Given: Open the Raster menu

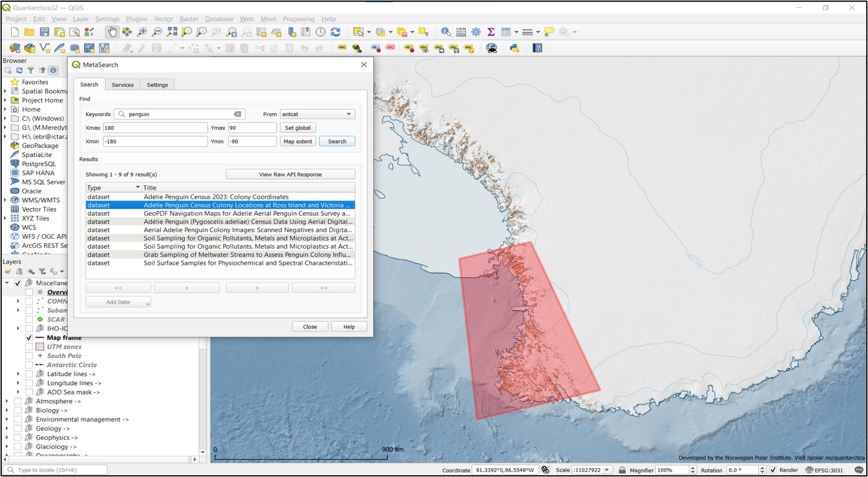Looking at the screenshot, I should pyautogui.click(x=189, y=19).
